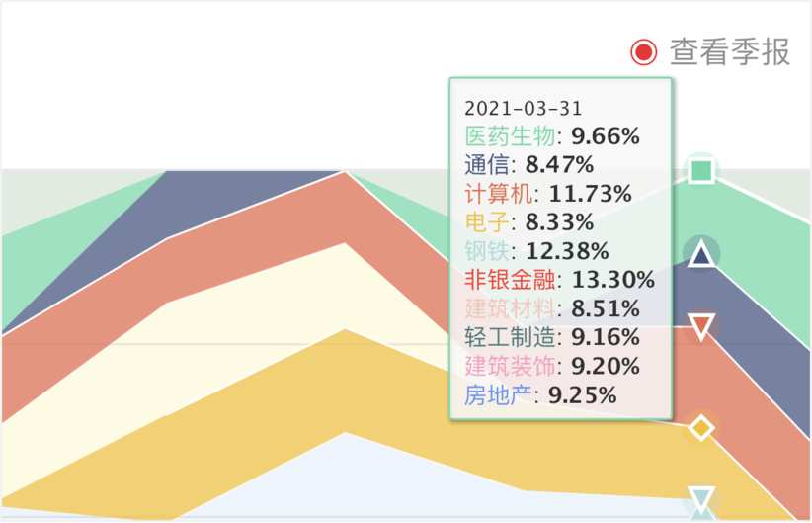Click the 计算机 11.73% tooltip row
This screenshot has width=812, height=523.
[548, 194]
